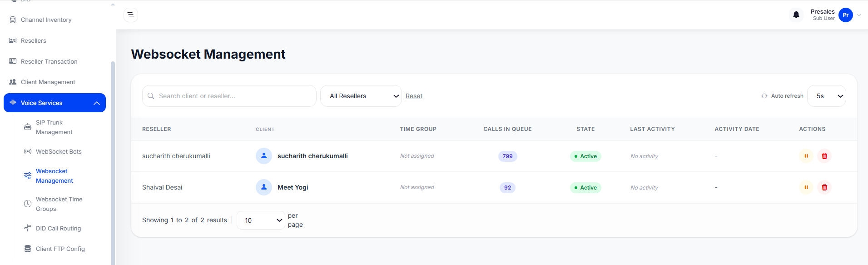
Task: Click the Reset link
Action: 414,96
